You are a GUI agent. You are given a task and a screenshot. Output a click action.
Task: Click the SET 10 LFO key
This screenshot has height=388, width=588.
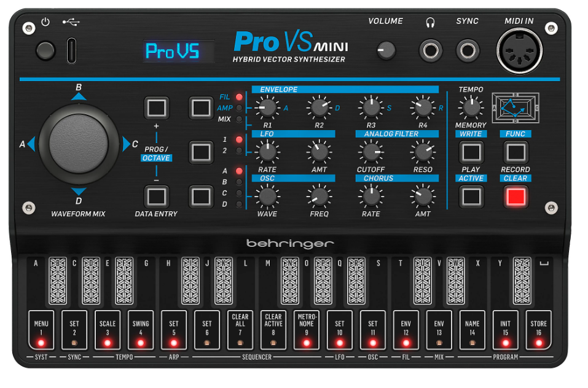pos(340,330)
